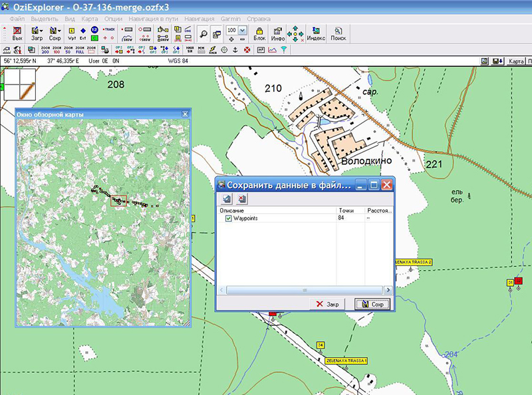Click the Индекс index map button
Image resolution: width=532 pixels, height=395 pixels.
click(x=316, y=34)
